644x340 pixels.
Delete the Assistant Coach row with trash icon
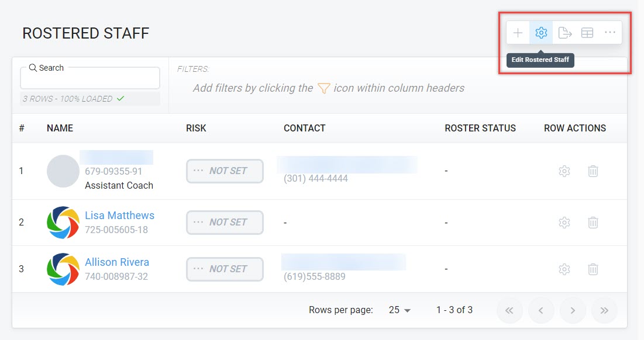click(593, 171)
